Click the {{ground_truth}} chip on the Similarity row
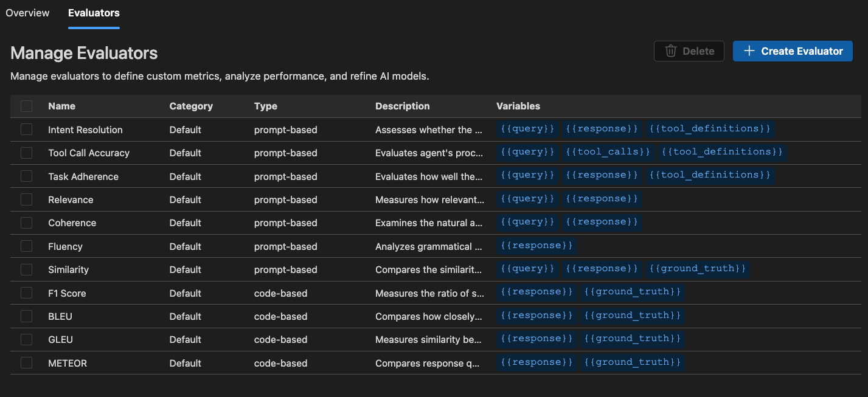The height and width of the screenshot is (397, 868). [x=698, y=268]
